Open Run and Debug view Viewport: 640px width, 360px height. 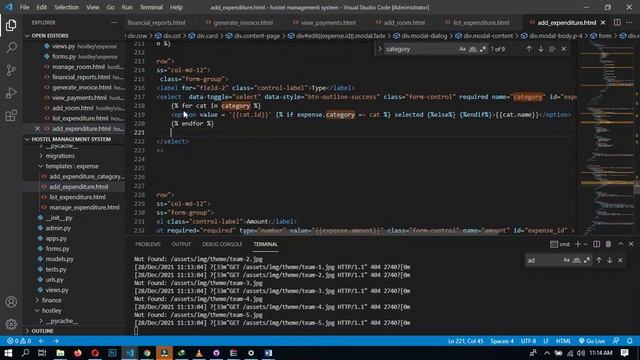11,93
